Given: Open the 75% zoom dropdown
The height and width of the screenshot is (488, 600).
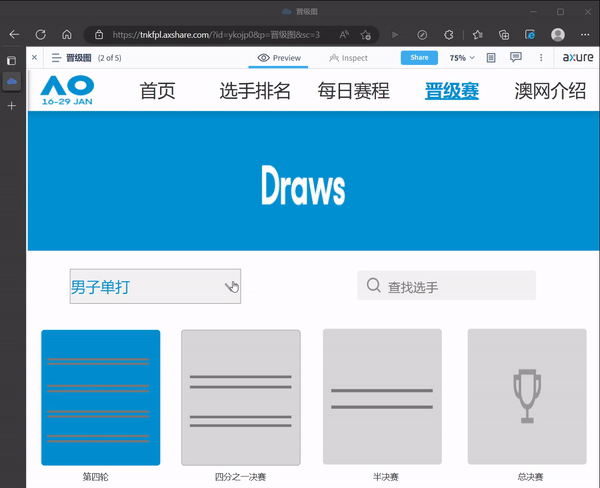Looking at the screenshot, I should (x=462, y=58).
